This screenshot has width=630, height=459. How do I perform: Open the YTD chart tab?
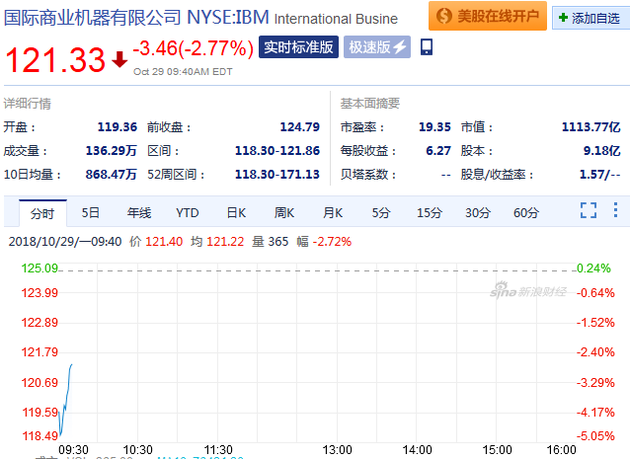pyautogui.click(x=187, y=212)
